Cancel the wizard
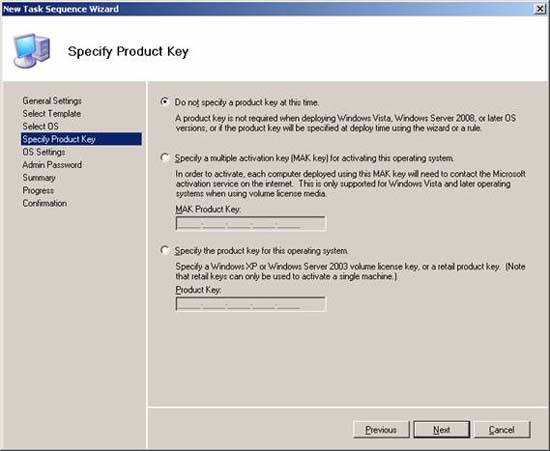 click(502, 430)
